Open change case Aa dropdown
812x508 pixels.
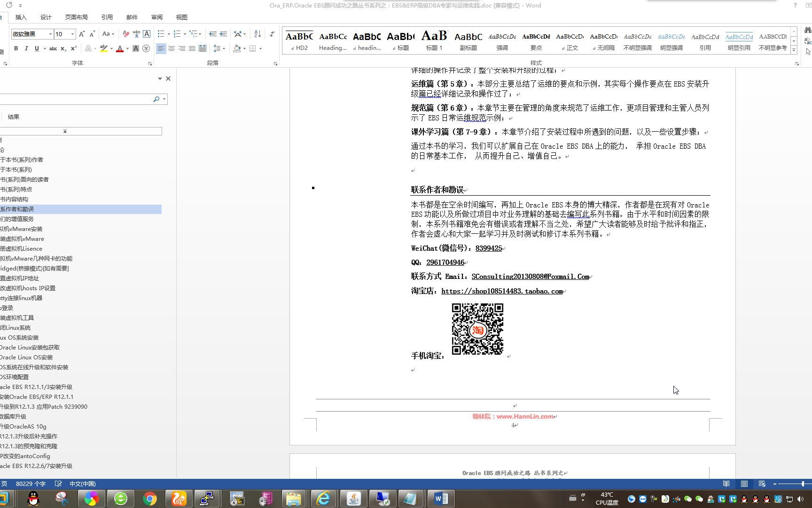click(x=108, y=34)
